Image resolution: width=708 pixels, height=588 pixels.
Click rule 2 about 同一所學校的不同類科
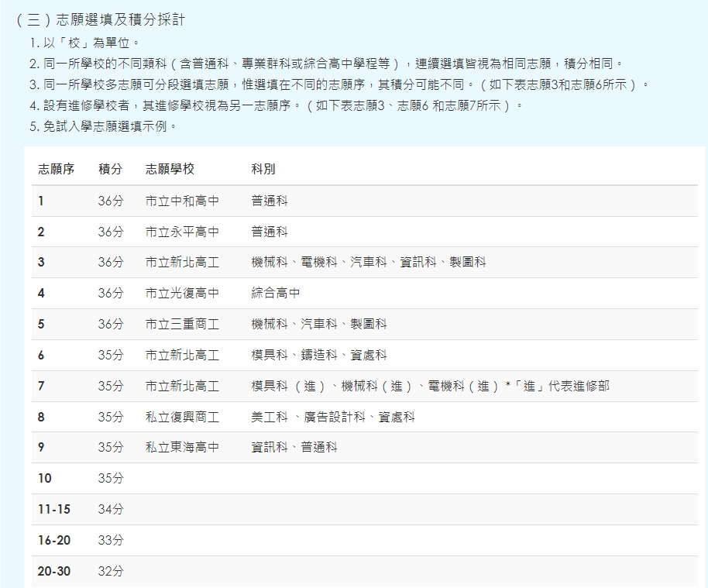(326, 64)
